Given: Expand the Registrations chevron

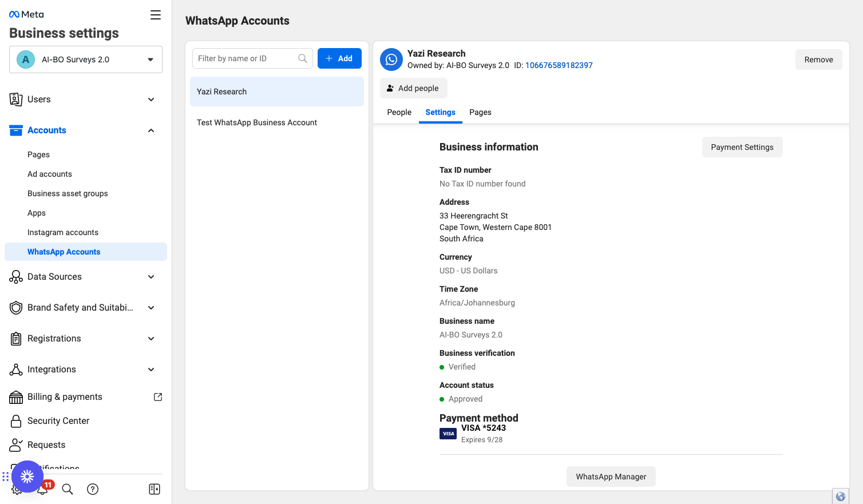Looking at the screenshot, I should (151, 339).
